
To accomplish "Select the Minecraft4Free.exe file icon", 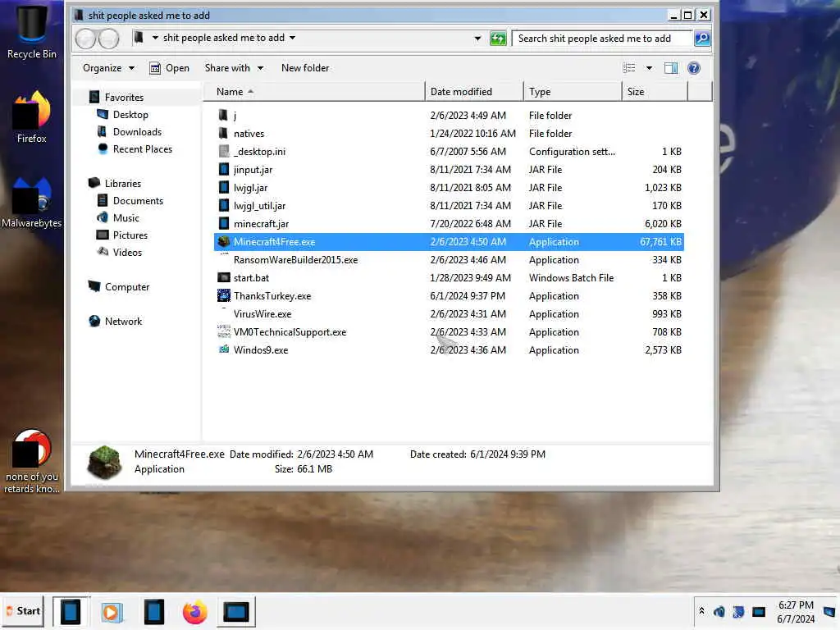I will [224, 242].
